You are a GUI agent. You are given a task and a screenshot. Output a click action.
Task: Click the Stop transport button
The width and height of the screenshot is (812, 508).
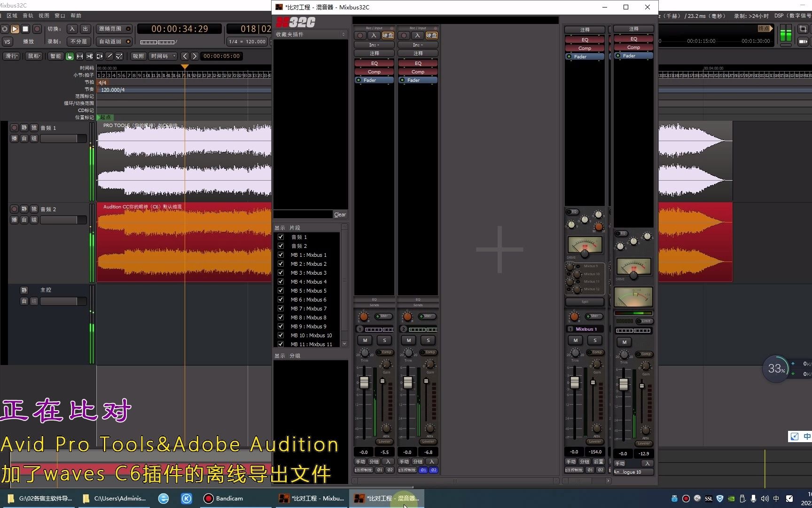(25, 29)
